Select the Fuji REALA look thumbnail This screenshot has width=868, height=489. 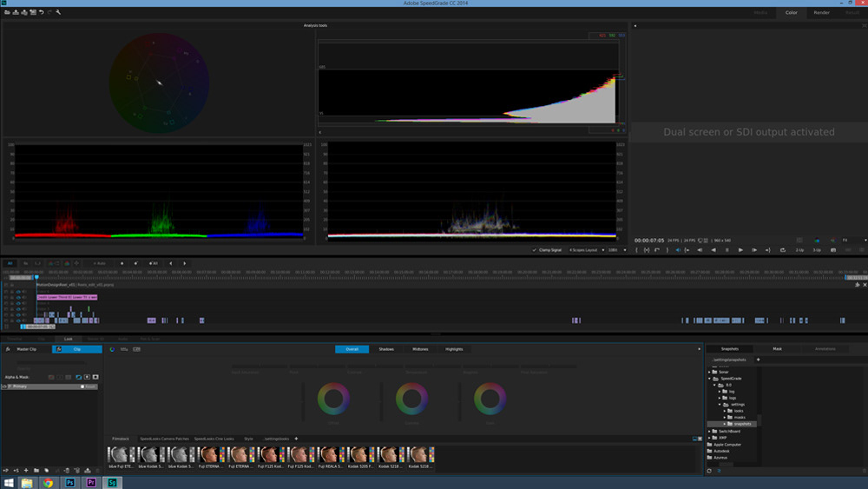330,458
